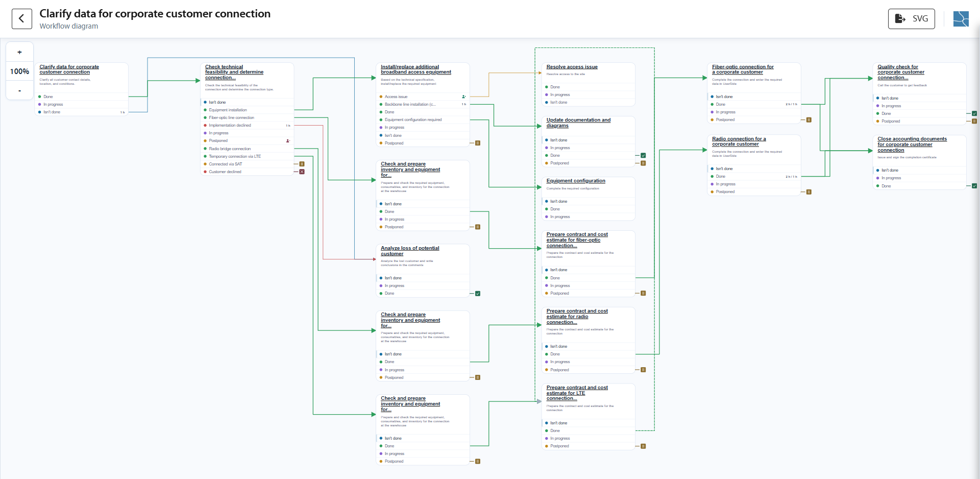This screenshot has height=479, width=980.
Task: Go back using the arrow button
Action: (x=21, y=19)
